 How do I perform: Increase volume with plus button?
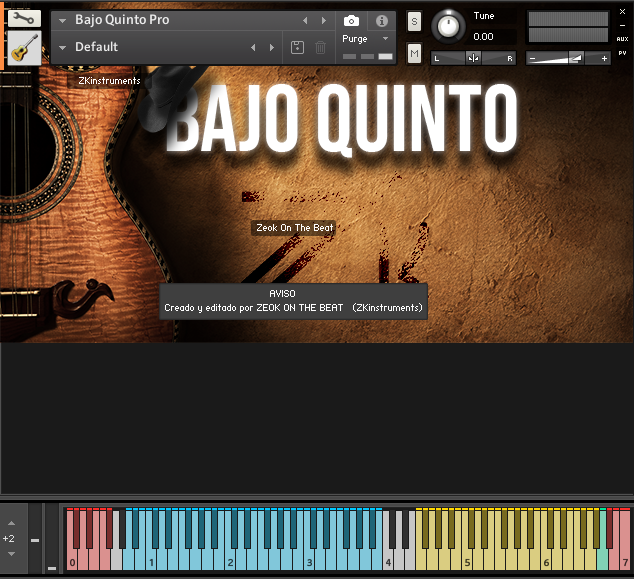(x=604, y=59)
